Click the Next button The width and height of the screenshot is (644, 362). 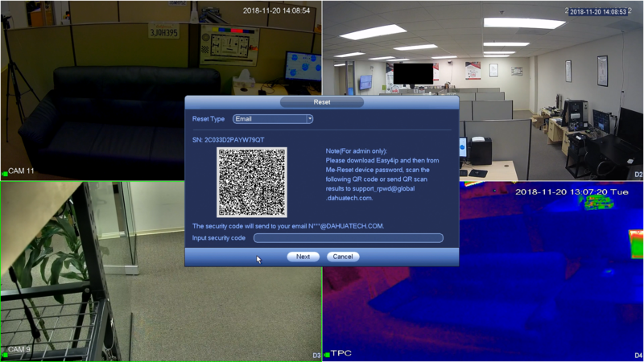[303, 257]
